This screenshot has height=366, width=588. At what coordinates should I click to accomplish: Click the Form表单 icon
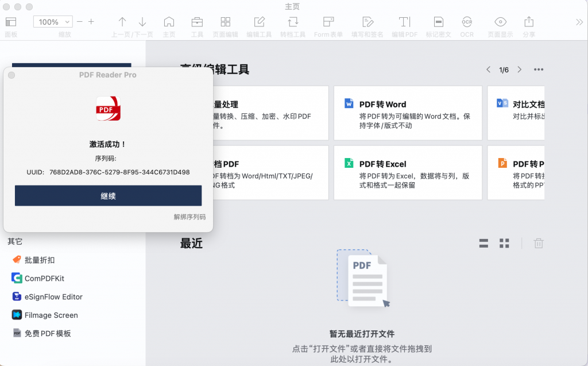pyautogui.click(x=328, y=23)
